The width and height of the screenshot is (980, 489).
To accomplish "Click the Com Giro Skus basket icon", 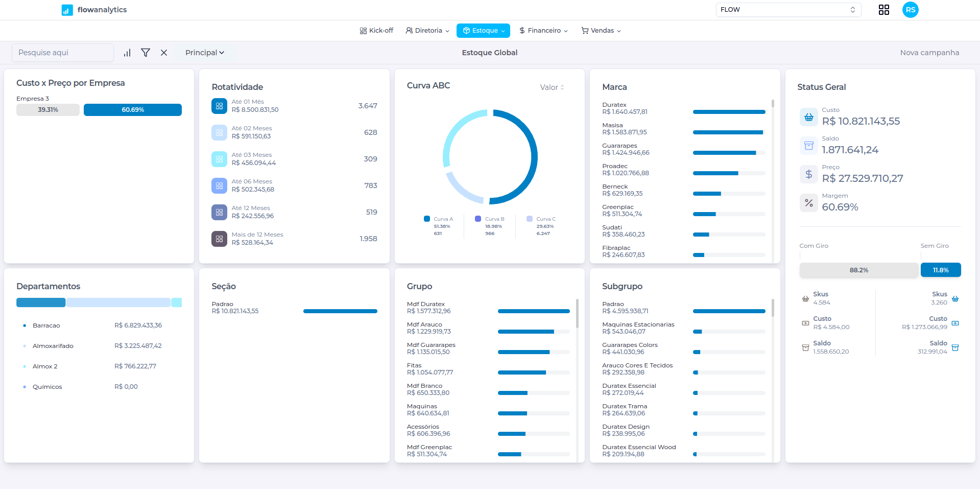I will tap(805, 298).
